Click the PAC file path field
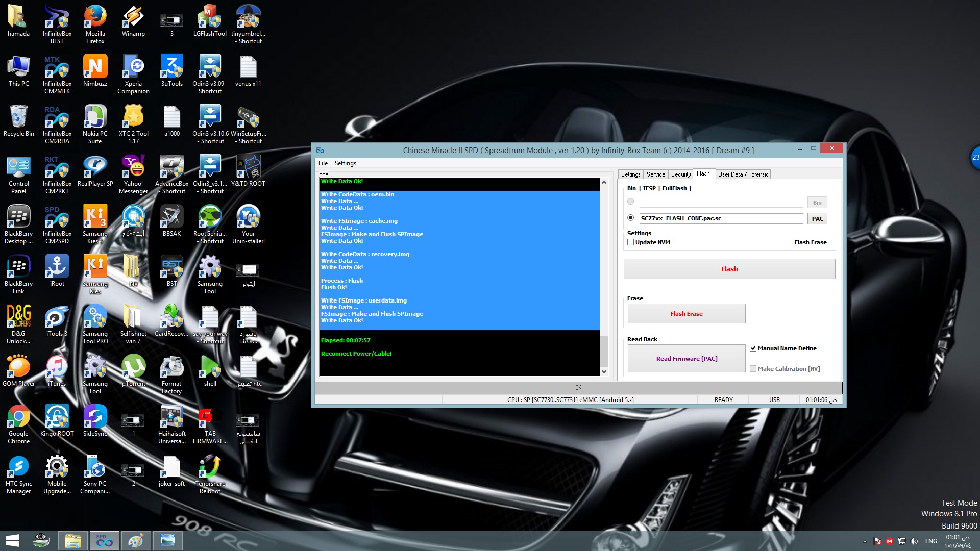980x551 pixels. tap(721, 218)
